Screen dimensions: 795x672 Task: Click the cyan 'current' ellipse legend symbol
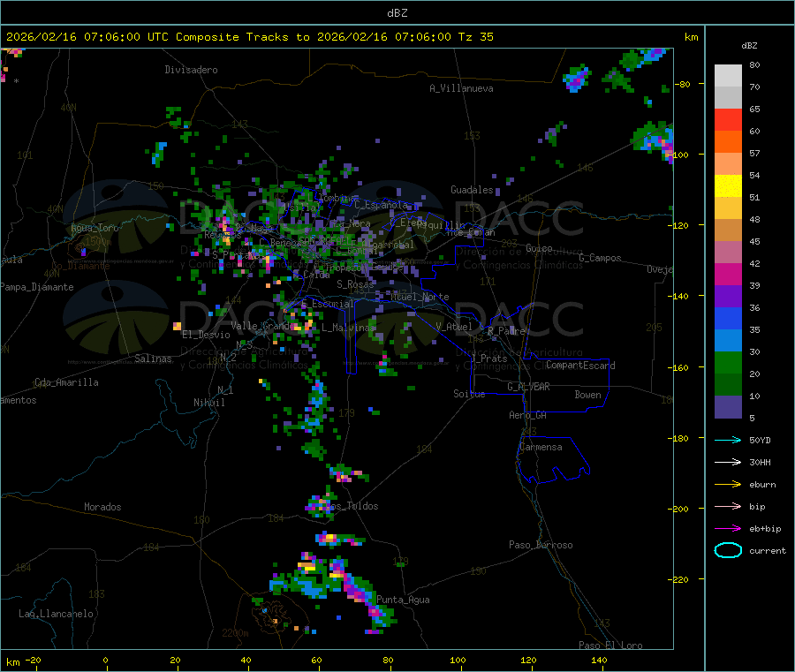(x=728, y=550)
